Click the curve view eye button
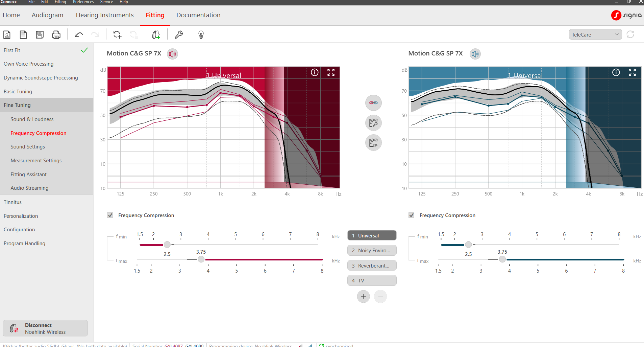This screenshot has width=644, height=347. pyautogui.click(x=373, y=143)
